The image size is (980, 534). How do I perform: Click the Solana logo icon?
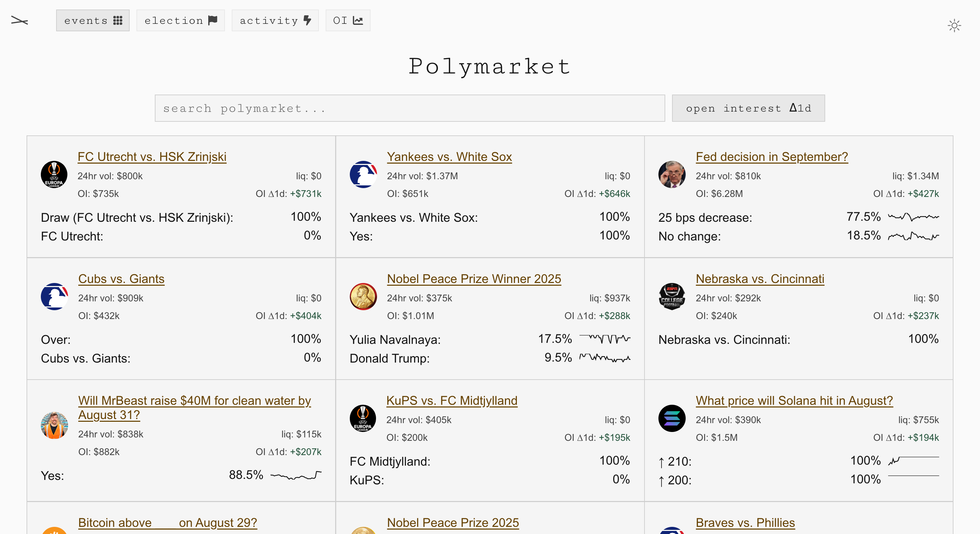tap(671, 418)
